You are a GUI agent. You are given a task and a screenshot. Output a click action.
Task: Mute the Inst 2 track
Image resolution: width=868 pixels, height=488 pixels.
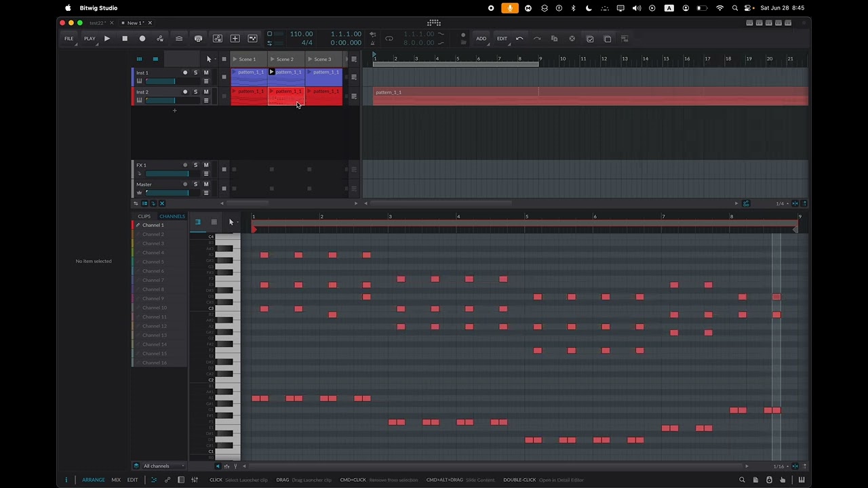pos(206,91)
